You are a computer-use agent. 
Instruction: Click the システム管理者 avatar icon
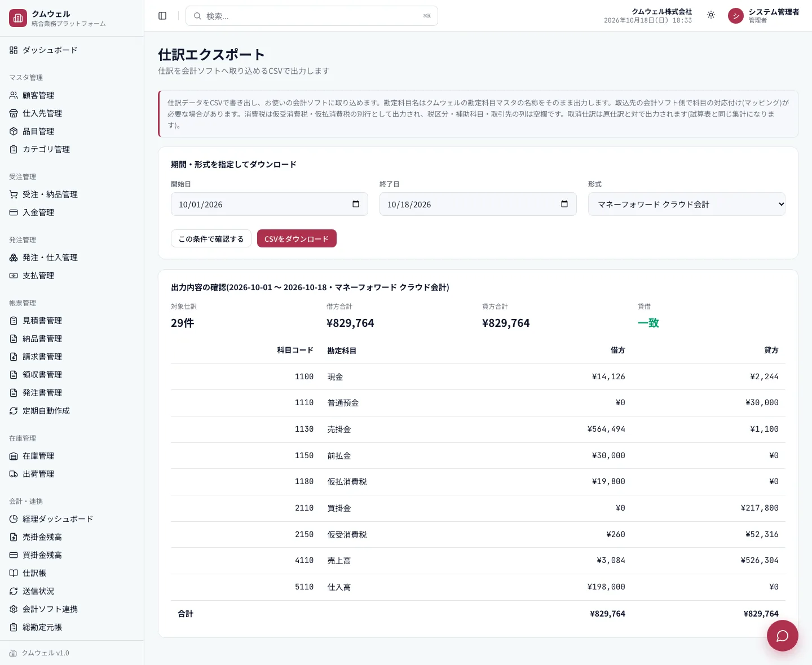tap(736, 16)
